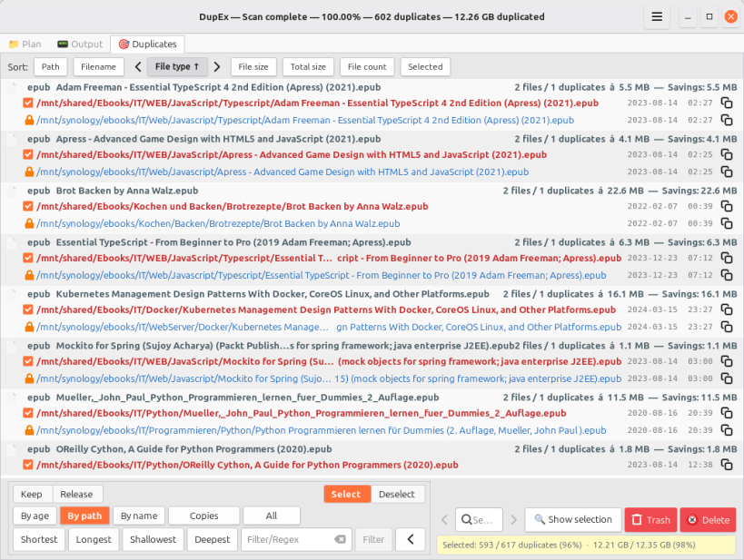Select Shortest path option
Image resolution: width=744 pixels, height=560 pixels.
pyautogui.click(x=39, y=540)
